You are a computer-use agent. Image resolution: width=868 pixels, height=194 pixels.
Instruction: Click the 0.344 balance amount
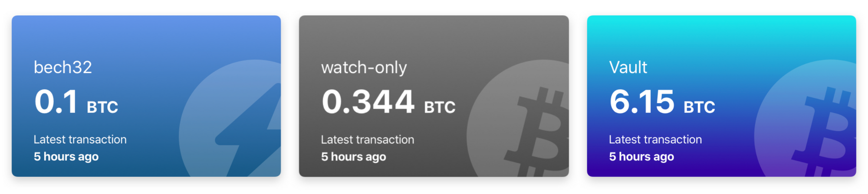tap(368, 102)
